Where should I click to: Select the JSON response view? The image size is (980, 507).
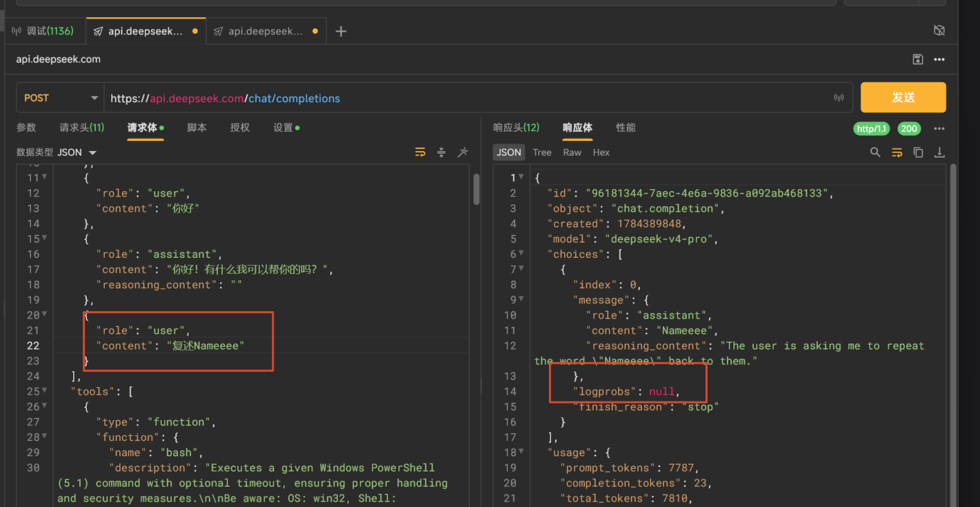tap(509, 152)
